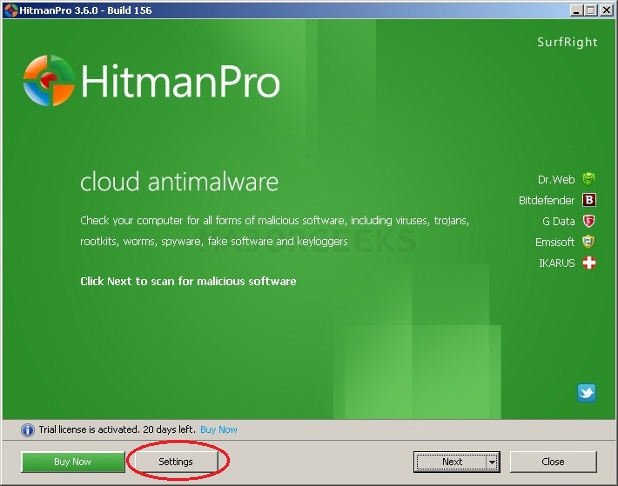Screen dimensions: 618x486
Task: Click the 'cloud antimalware' heading
Action: pos(179,182)
